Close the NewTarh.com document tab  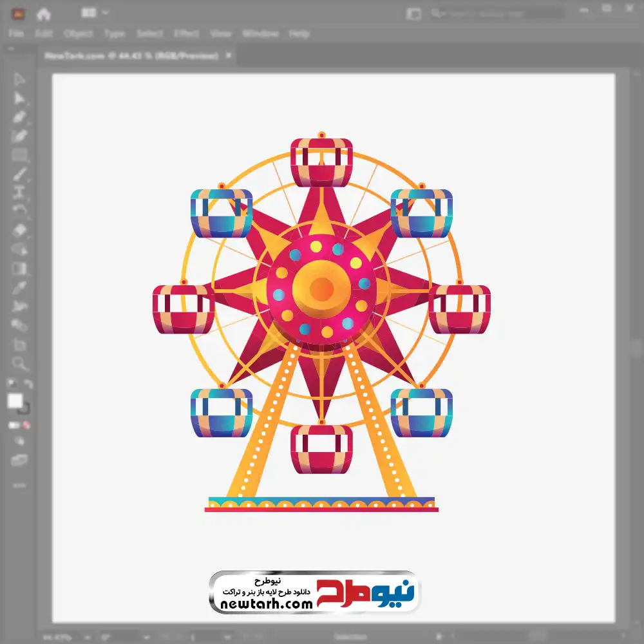click(228, 56)
